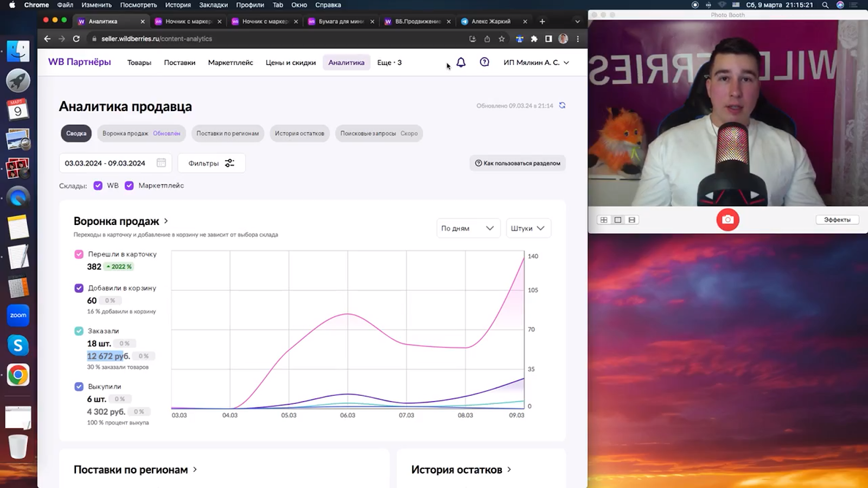Viewport: 868px width, 488px height.
Task: Open the История menu in macOS menu bar
Action: (178, 5)
